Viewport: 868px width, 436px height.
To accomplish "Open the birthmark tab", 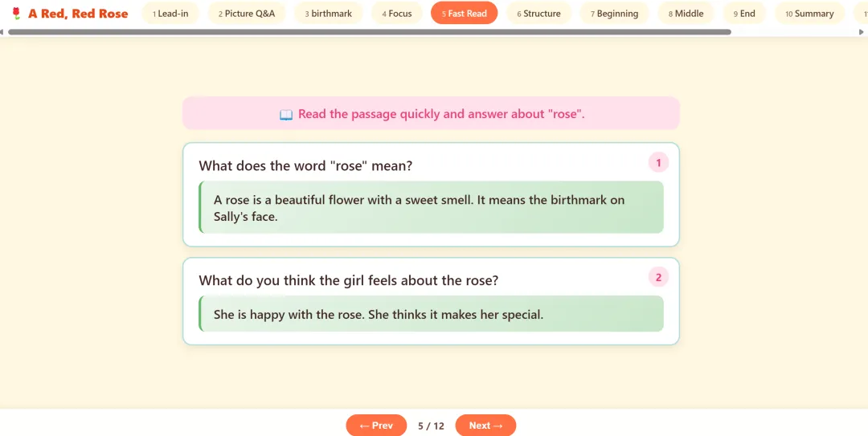I will point(328,14).
